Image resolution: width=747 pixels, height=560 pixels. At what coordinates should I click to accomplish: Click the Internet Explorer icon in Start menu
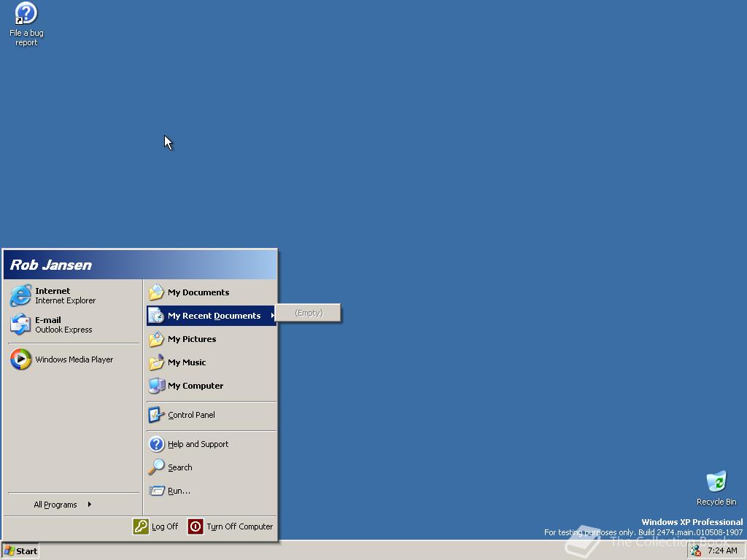pyautogui.click(x=20, y=295)
